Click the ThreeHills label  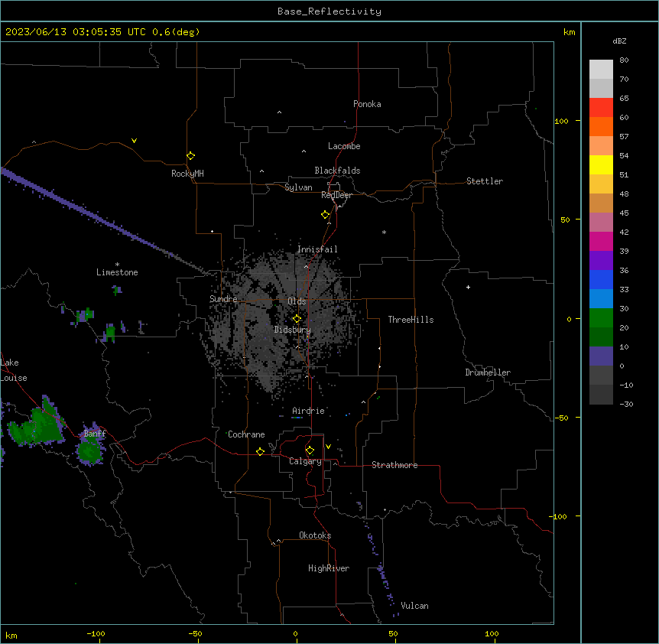click(411, 320)
